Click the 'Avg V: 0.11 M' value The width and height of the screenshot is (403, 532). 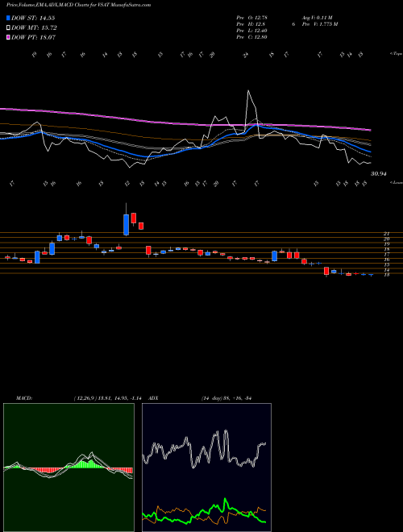317,18
